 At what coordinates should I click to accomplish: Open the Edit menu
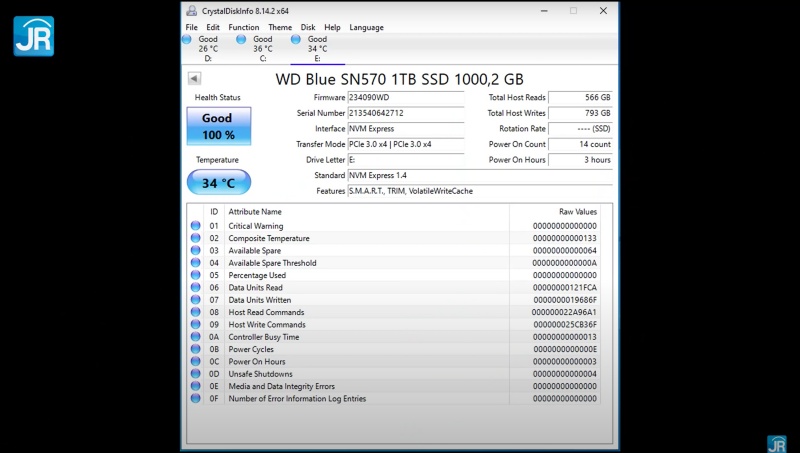[213, 28]
